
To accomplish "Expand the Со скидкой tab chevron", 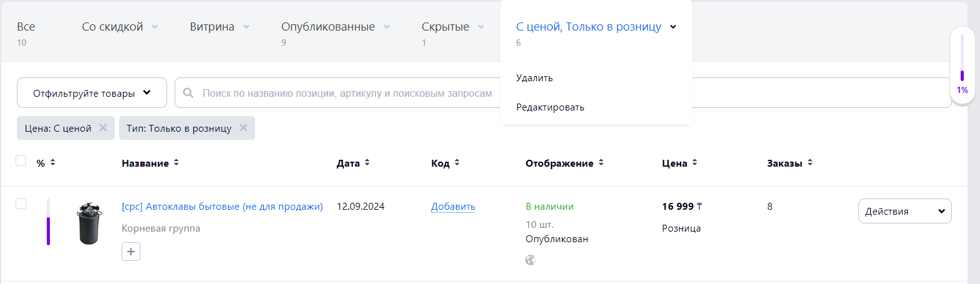I will click(155, 27).
